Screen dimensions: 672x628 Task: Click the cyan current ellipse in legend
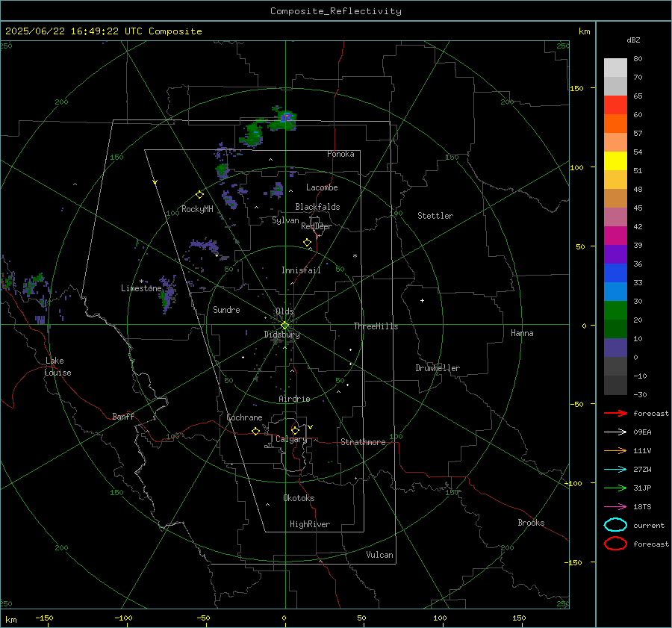615,525
